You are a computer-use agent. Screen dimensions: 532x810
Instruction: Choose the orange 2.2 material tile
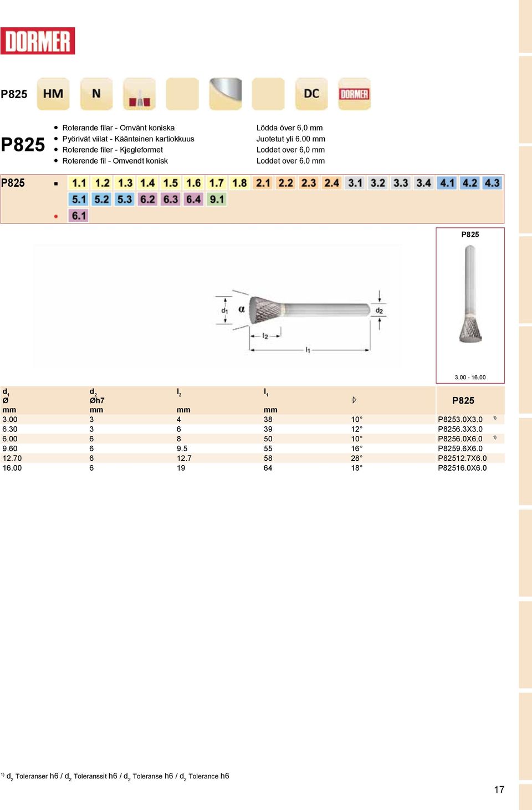[x=286, y=183]
